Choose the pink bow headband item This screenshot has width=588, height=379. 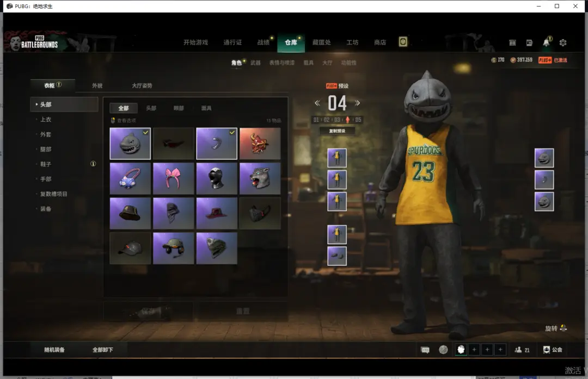pyautogui.click(x=174, y=178)
